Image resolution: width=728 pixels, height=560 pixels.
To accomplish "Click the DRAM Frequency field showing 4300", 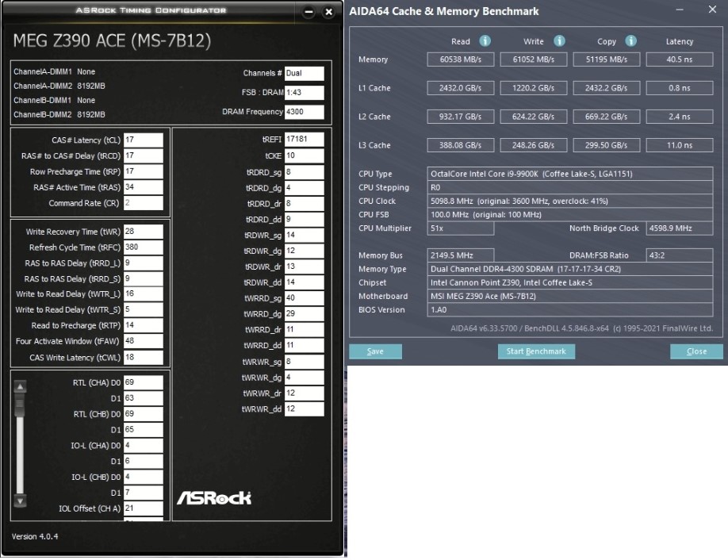I will [x=304, y=112].
